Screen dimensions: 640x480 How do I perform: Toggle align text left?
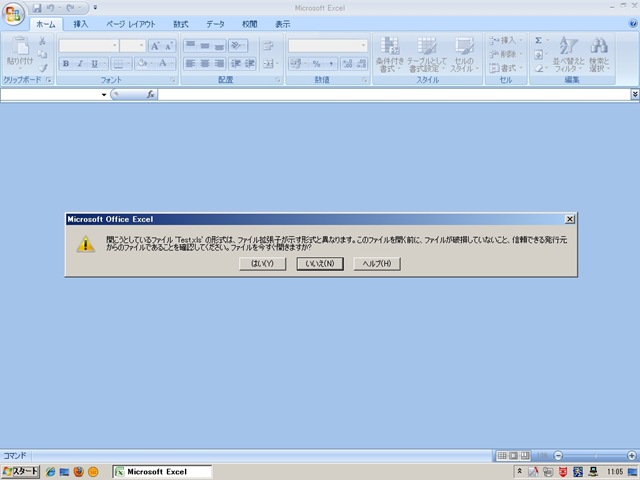190,64
